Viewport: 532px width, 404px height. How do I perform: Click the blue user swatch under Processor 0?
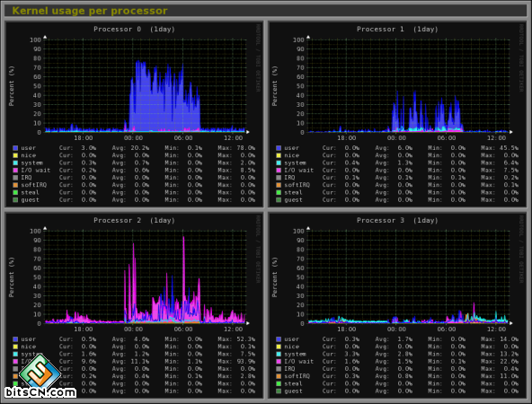click(15, 148)
